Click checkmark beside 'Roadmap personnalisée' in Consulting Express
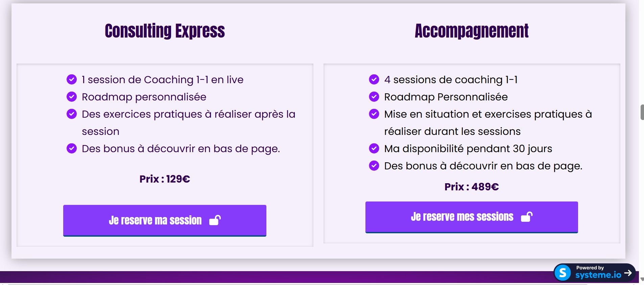The height and width of the screenshot is (285, 644). 72,97
